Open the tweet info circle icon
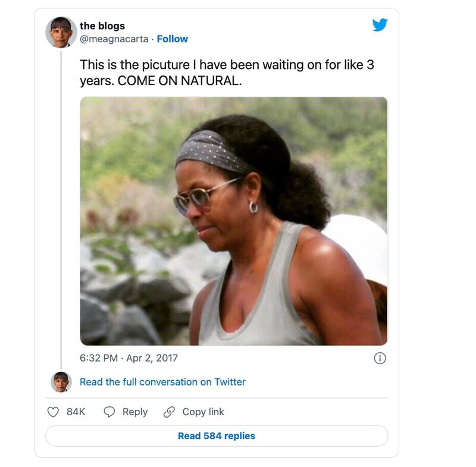The height and width of the screenshot is (467, 476). [380, 358]
